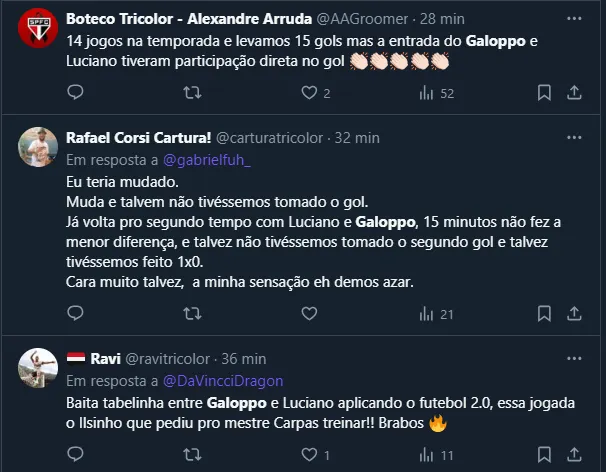This screenshot has height=472, width=606.
Task: Retweet the Boteco Tricolor post
Action: pyautogui.click(x=193, y=93)
